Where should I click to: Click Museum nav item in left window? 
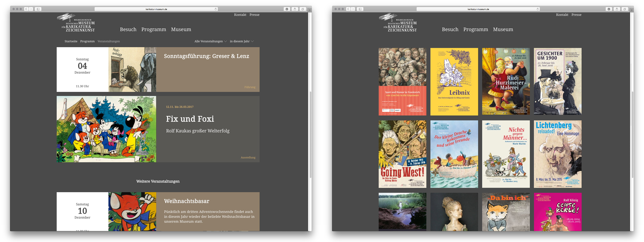pos(181,30)
